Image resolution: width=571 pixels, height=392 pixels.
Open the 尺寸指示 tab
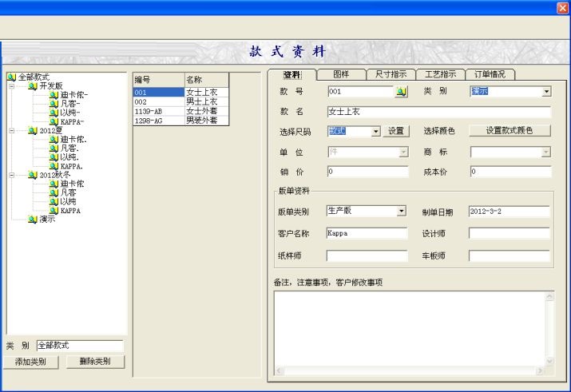click(x=391, y=74)
